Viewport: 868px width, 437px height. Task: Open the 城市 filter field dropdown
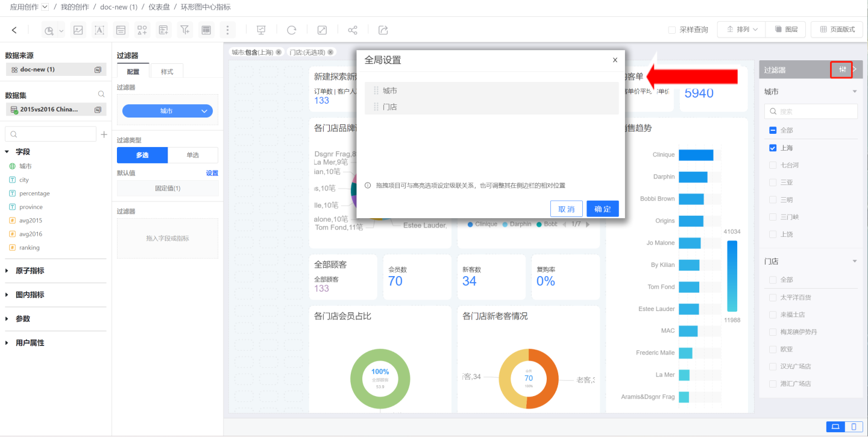[167, 111]
